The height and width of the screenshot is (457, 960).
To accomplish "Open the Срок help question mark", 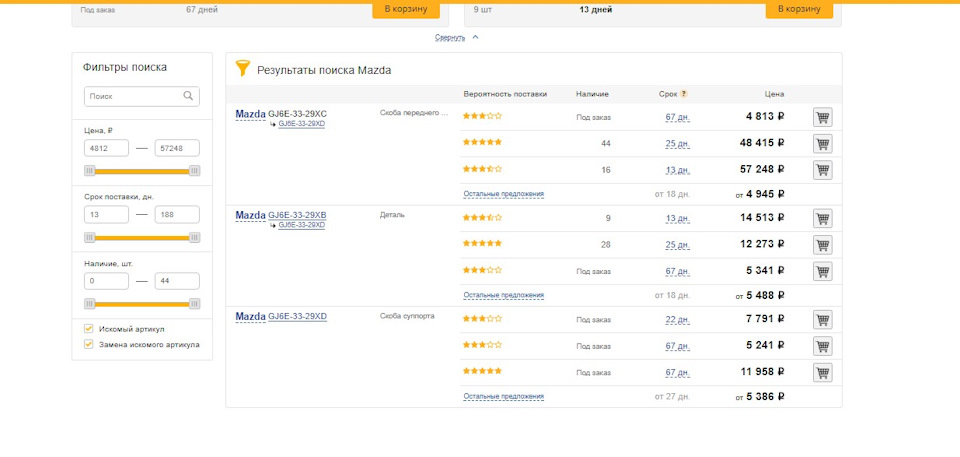I will point(684,94).
